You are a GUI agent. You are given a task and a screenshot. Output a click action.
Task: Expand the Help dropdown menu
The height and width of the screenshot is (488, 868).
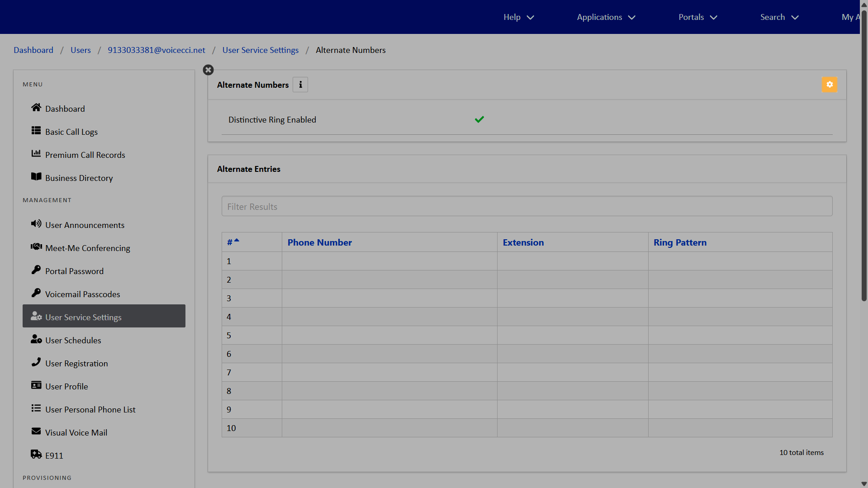coord(518,17)
